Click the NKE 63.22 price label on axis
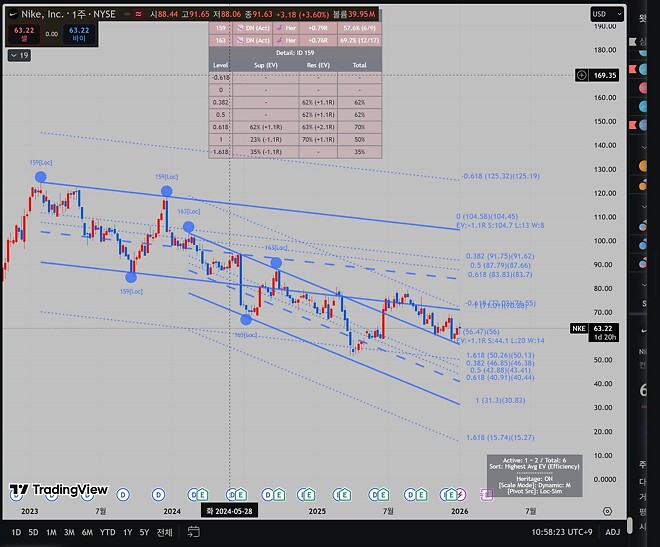Image resolution: width=660 pixels, height=547 pixels. (595, 332)
